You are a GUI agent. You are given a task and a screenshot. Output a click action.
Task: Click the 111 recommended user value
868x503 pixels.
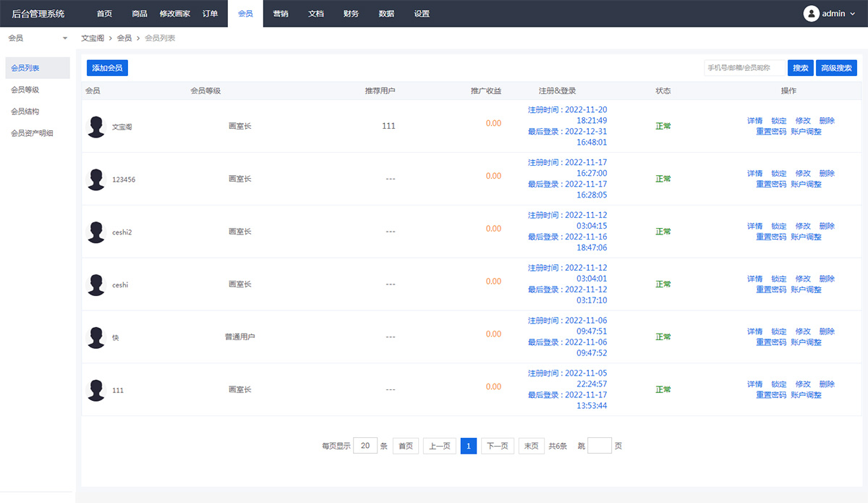(388, 126)
